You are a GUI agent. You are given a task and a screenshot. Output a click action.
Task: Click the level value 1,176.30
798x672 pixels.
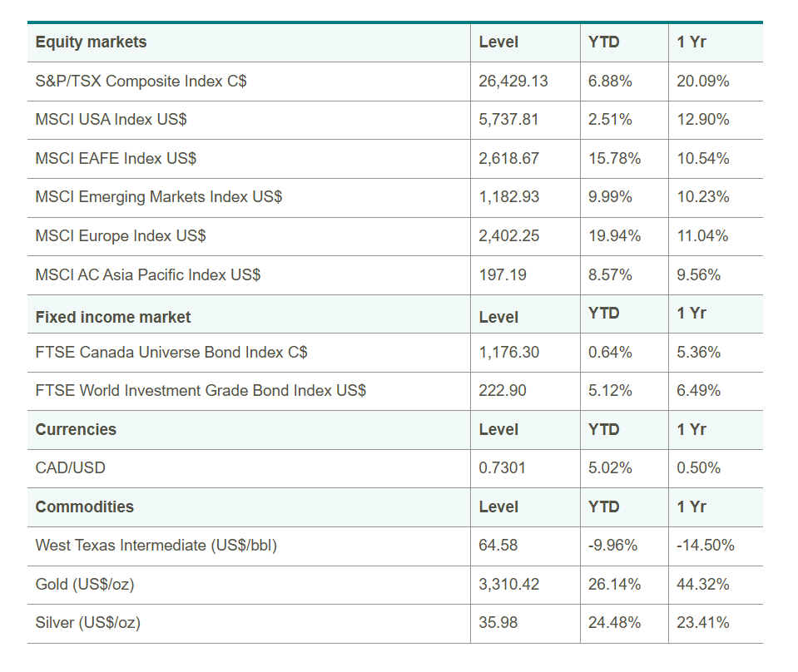pos(508,353)
